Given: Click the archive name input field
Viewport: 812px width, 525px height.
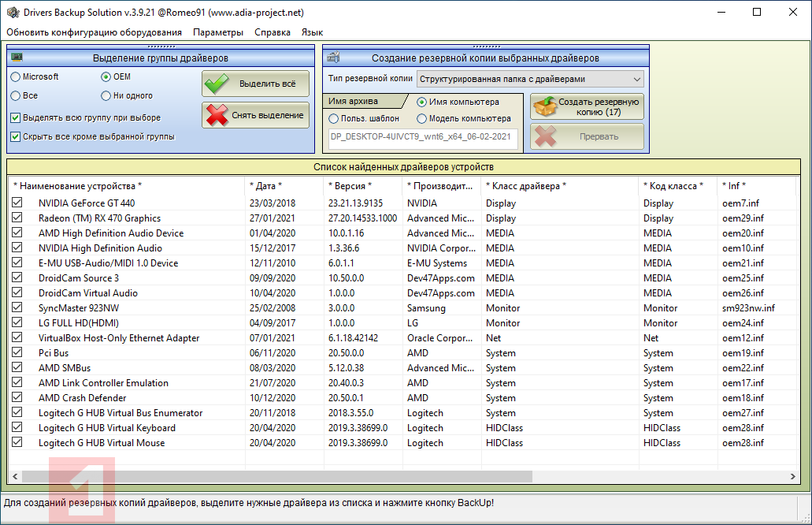Looking at the screenshot, I should coord(423,137).
